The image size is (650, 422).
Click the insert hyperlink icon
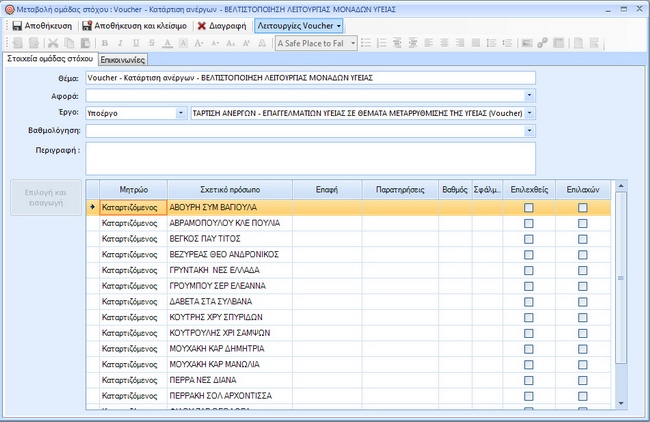point(542,43)
